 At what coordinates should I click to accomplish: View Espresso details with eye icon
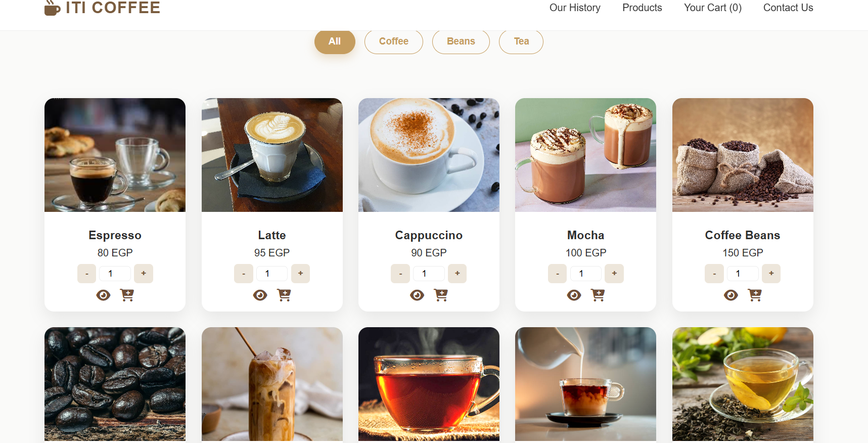pyautogui.click(x=103, y=295)
